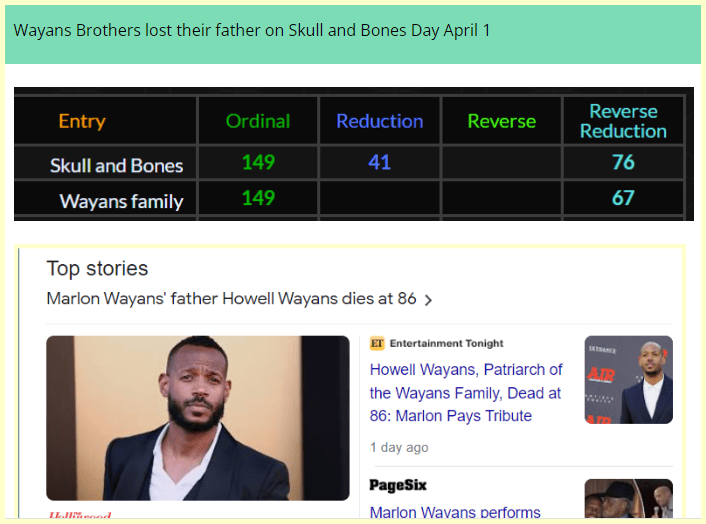Open the Entertainment Tonight article thumbnail image
Screen dimensions: 706x524
pyautogui.click(x=628, y=379)
